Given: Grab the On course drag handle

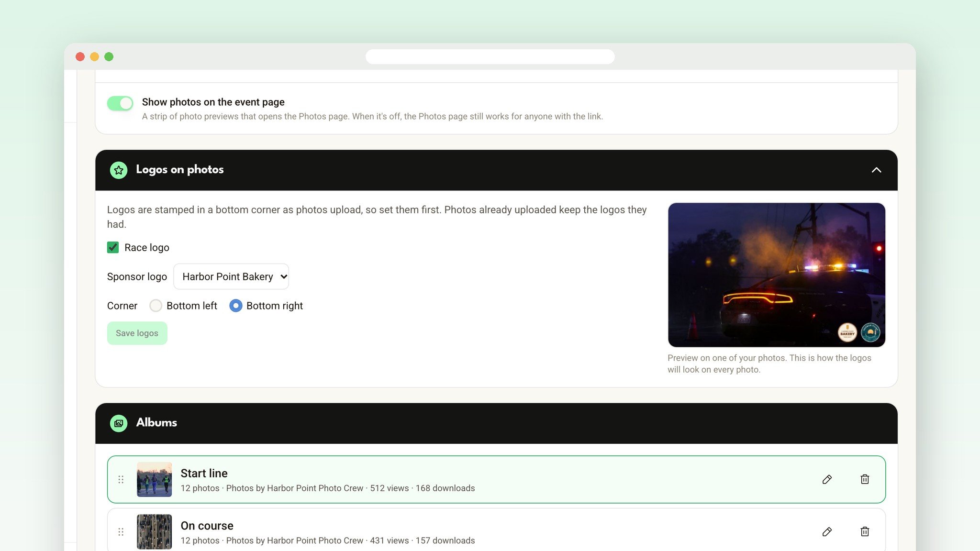Looking at the screenshot, I should [121, 532].
